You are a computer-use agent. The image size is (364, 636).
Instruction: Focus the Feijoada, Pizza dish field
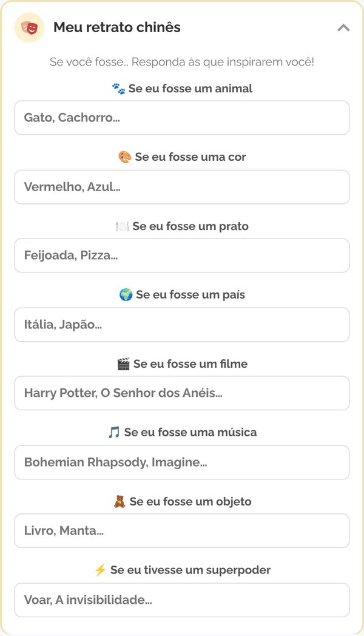(x=182, y=255)
